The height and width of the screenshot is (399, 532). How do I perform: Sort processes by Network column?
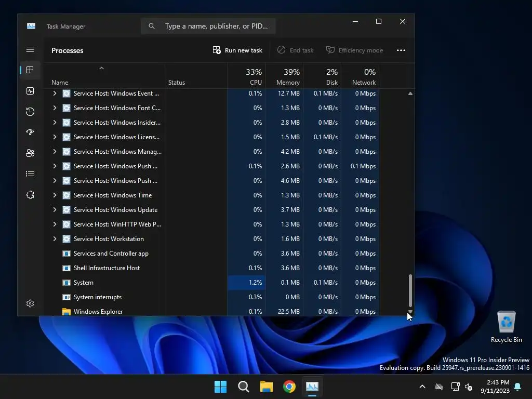[361, 77]
